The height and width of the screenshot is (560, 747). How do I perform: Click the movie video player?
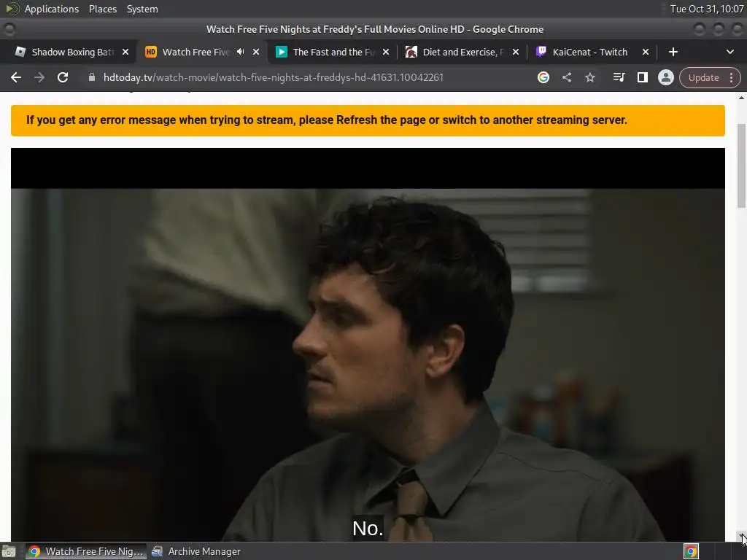click(x=368, y=345)
